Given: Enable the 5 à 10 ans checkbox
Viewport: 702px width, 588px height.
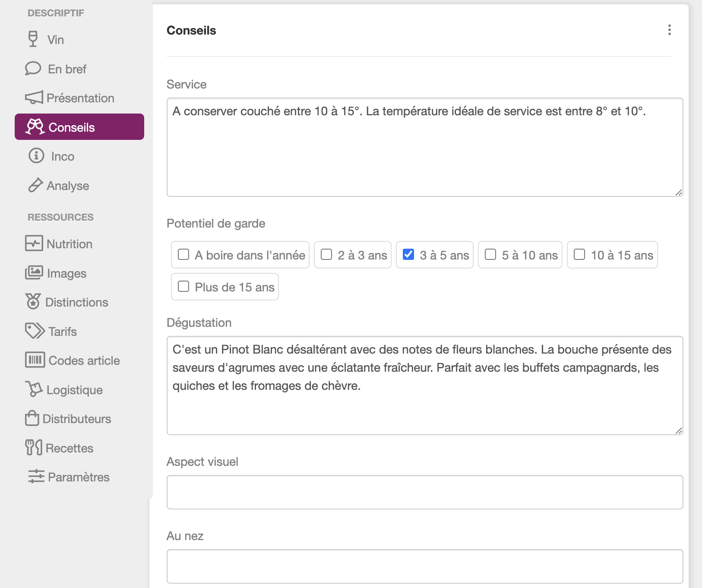Looking at the screenshot, I should (490, 255).
